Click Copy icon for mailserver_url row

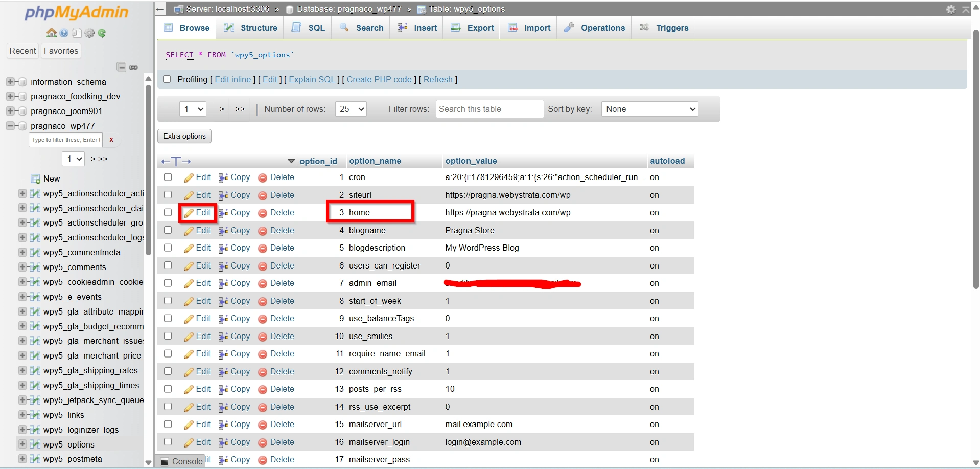pyautogui.click(x=223, y=425)
